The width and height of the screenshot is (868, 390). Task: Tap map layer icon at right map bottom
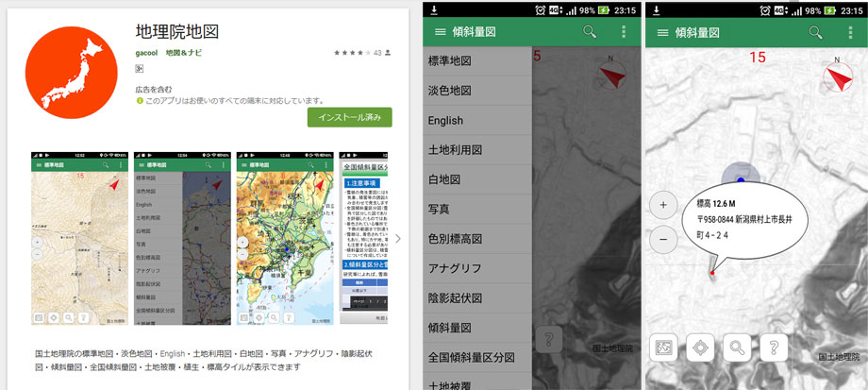tap(663, 348)
